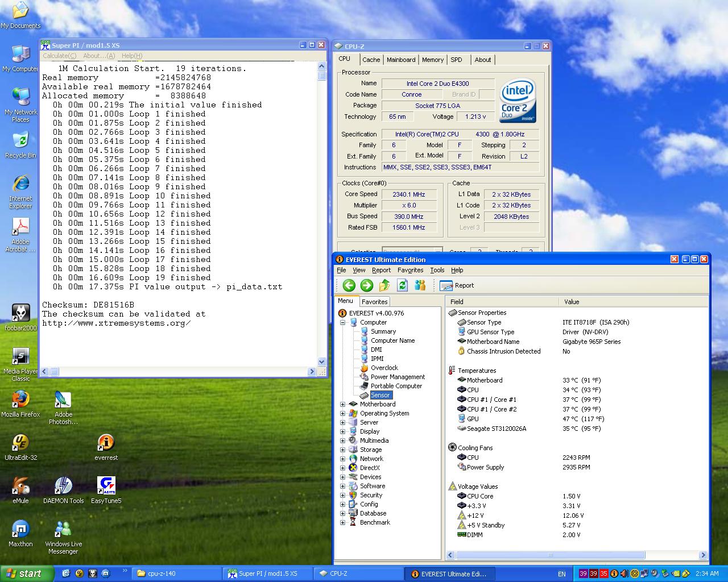Select My Network Places desktop icon

tap(20, 105)
